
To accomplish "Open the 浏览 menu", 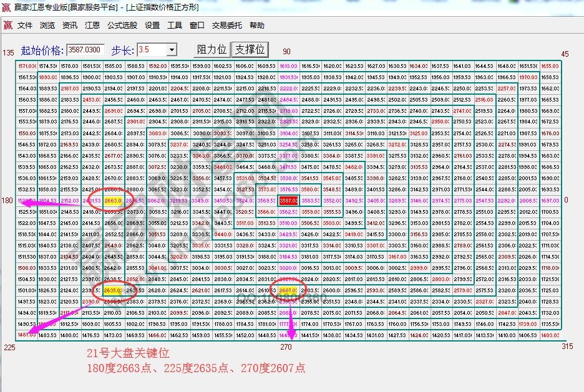I will coord(48,26).
